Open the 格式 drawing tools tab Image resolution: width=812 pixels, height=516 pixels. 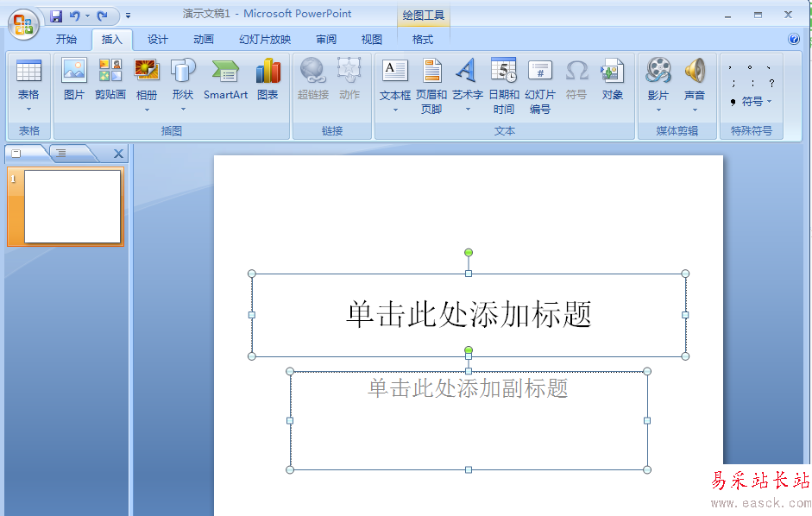423,40
